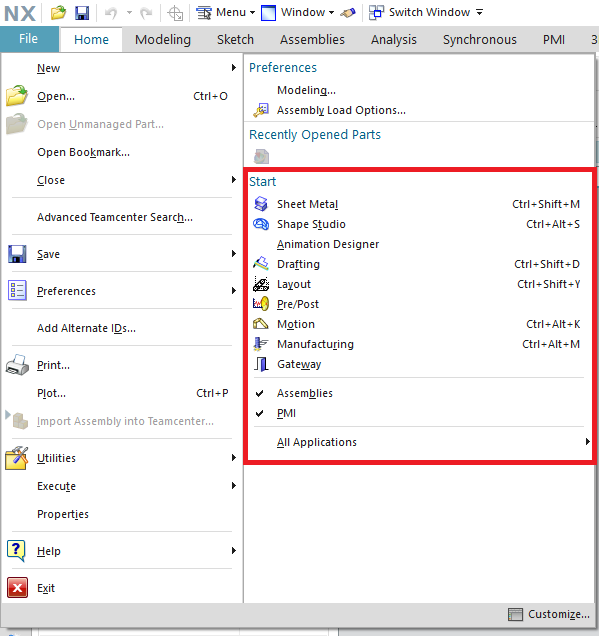
Task: Choose Advanced Teamcenter Search... entry
Action: pyautogui.click(x=115, y=217)
